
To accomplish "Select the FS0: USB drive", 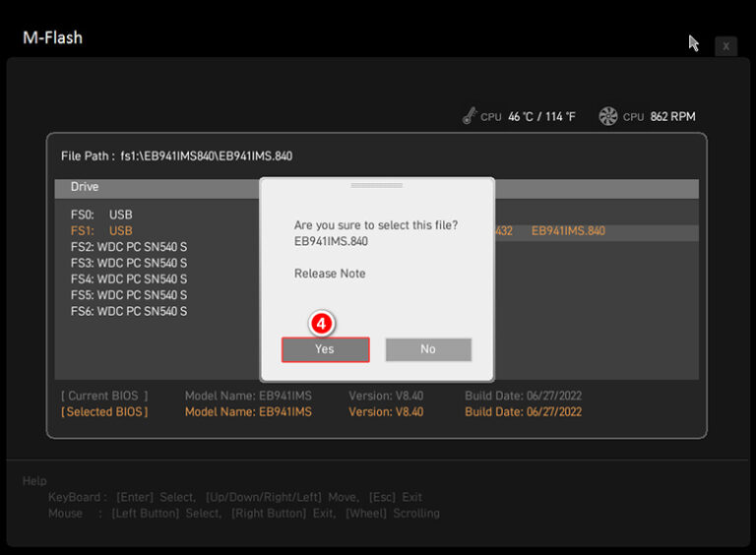I will 101,215.
